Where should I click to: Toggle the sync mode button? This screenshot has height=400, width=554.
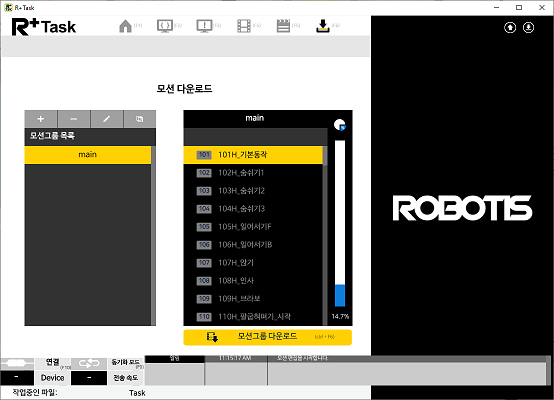pyautogui.click(x=126, y=363)
